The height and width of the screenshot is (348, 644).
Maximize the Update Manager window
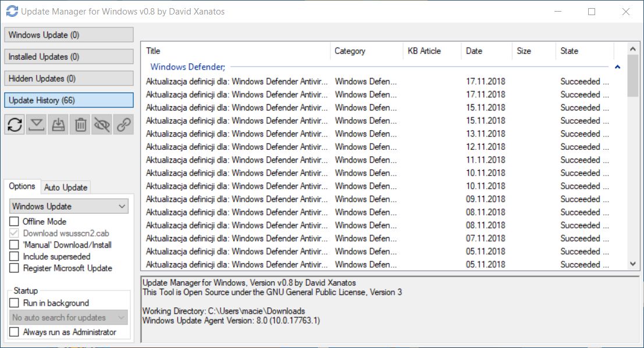click(x=592, y=12)
